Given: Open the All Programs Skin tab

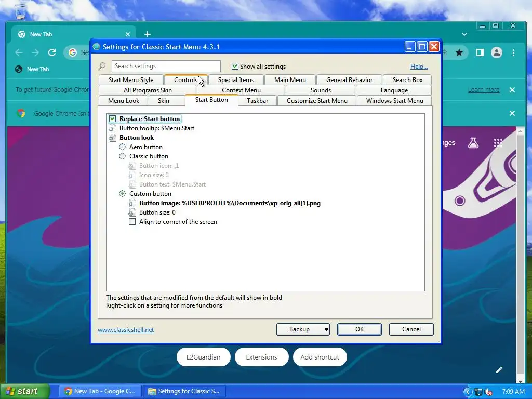Looking at the screenshot, I should pos(148,90).
